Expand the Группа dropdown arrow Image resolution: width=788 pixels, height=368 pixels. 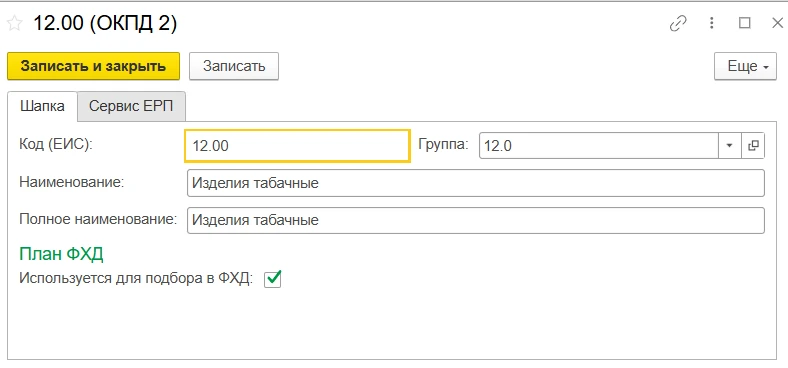(x=730, y=146)
